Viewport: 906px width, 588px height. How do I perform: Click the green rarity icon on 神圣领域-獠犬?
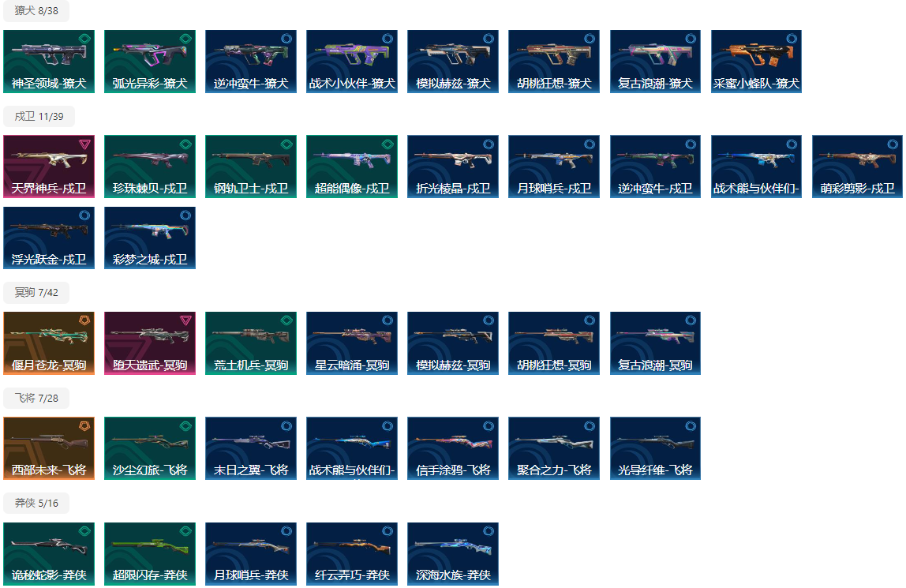84,39
